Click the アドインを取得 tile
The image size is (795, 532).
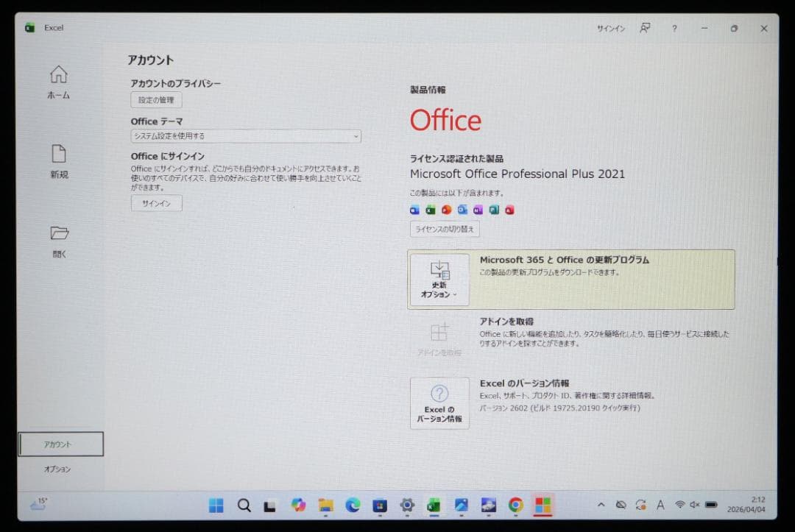point(439,338)
